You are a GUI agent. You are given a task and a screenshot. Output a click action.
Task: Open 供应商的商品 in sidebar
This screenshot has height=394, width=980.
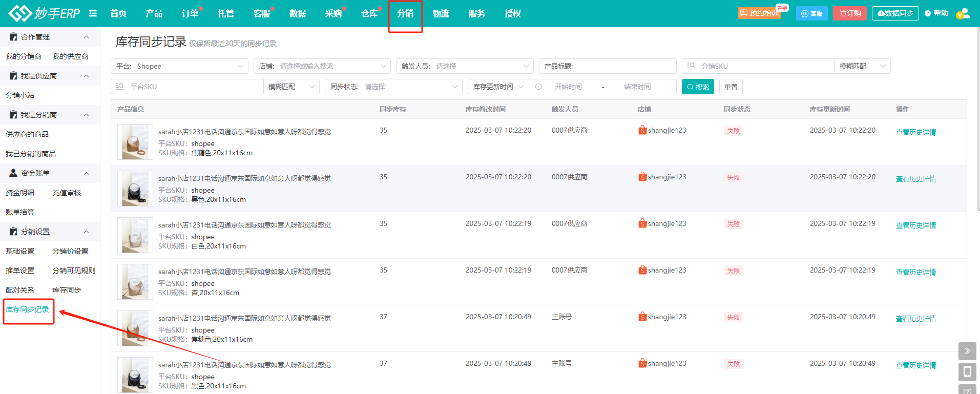coord(27,134)
